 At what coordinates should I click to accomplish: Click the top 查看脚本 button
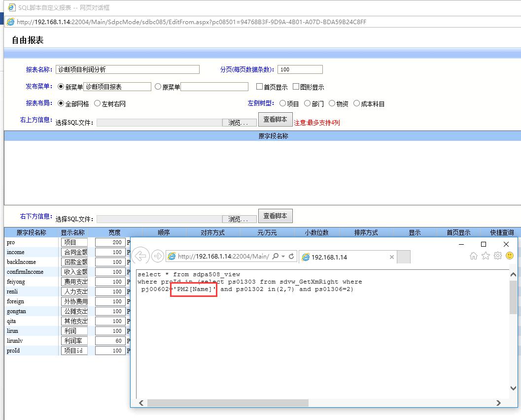pyautogui.click(x=275, y=120)
